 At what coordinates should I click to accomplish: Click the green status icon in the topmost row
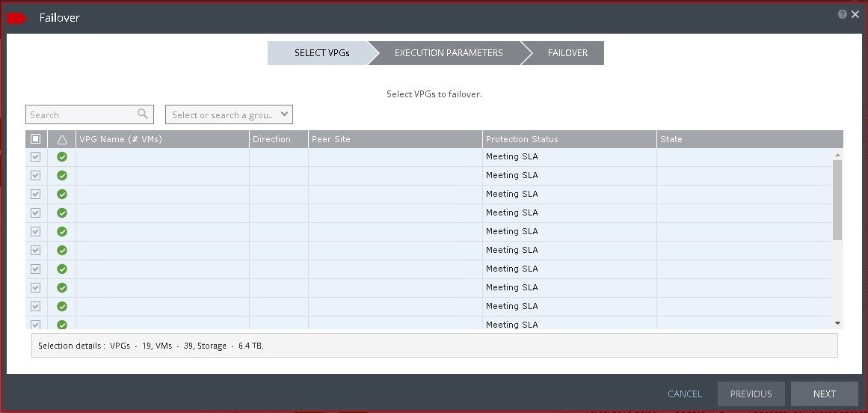click(62, 157)
